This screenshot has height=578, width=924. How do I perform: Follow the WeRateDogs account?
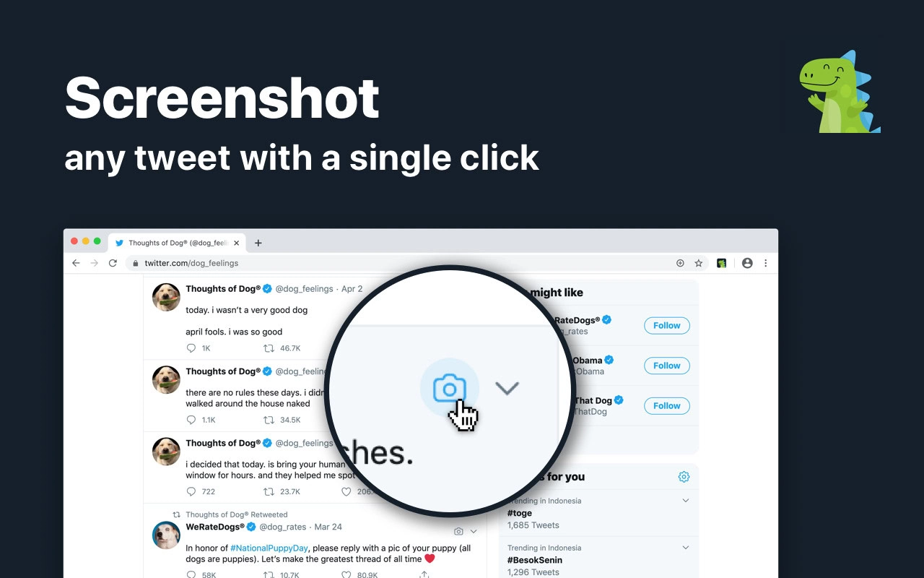point(666,325)
